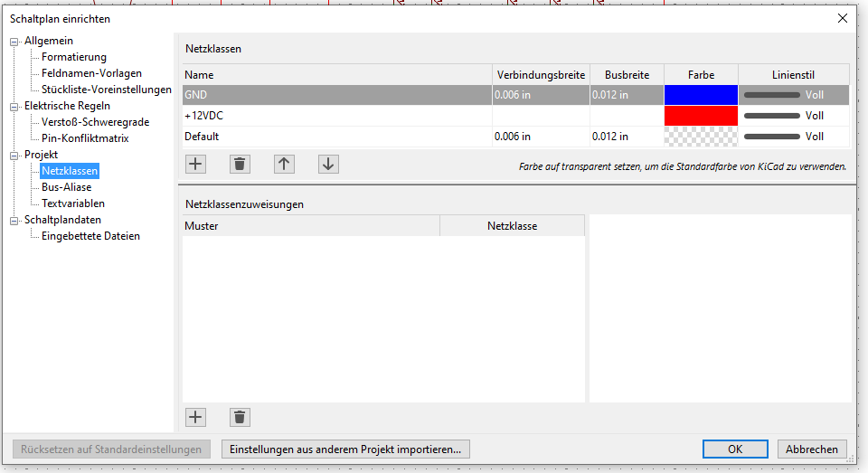Edit the Default Verbindungsbreite cell
868x473 pixels.
540,137
